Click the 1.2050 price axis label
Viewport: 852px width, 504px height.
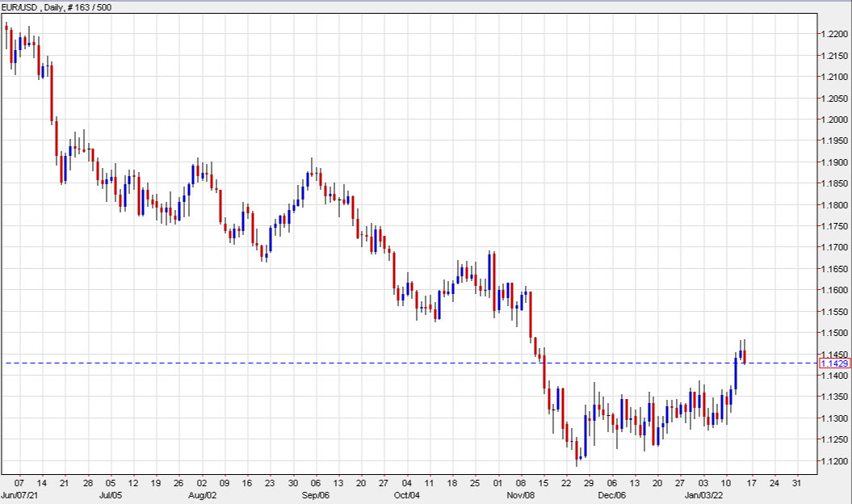834,99
